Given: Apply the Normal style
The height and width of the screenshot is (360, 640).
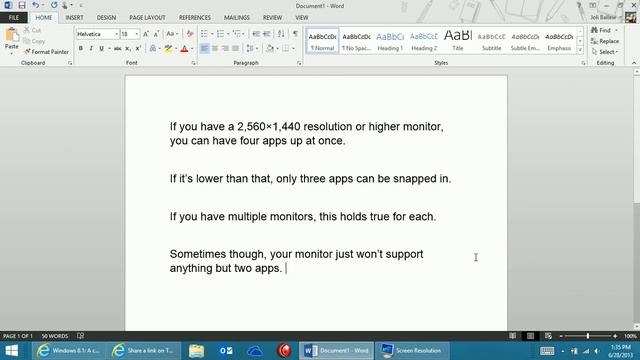Looking at the screenshot, I should point(322,41).
